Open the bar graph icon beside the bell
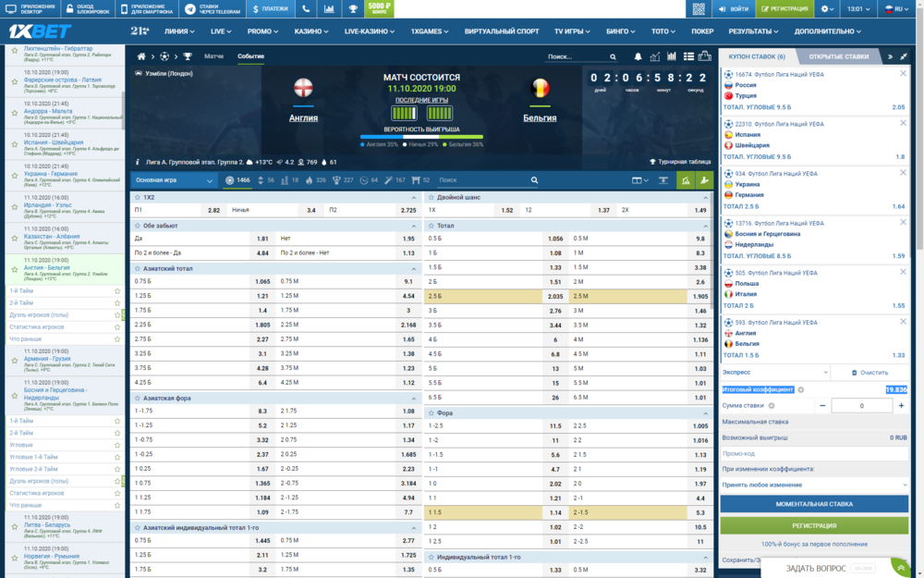924x578 pixels. coord(671,56)
